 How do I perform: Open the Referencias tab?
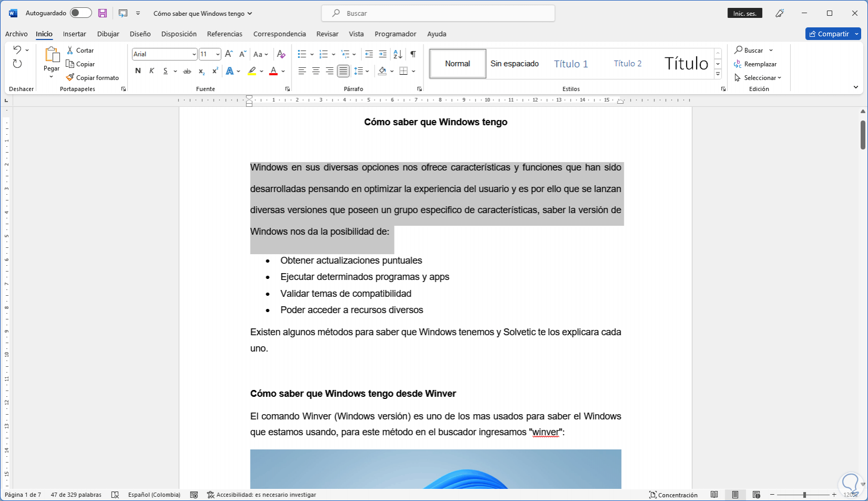tap(225, 34)
